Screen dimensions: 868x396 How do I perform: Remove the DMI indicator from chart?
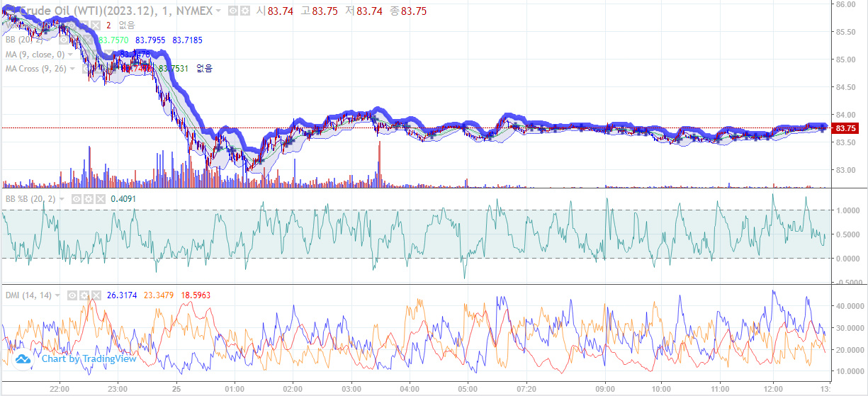click(x=96, y=295)
